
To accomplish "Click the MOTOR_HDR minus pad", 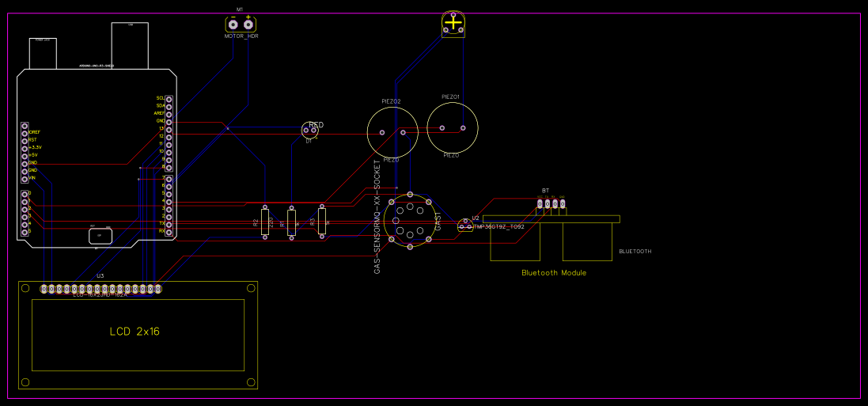I will point(233,25).
